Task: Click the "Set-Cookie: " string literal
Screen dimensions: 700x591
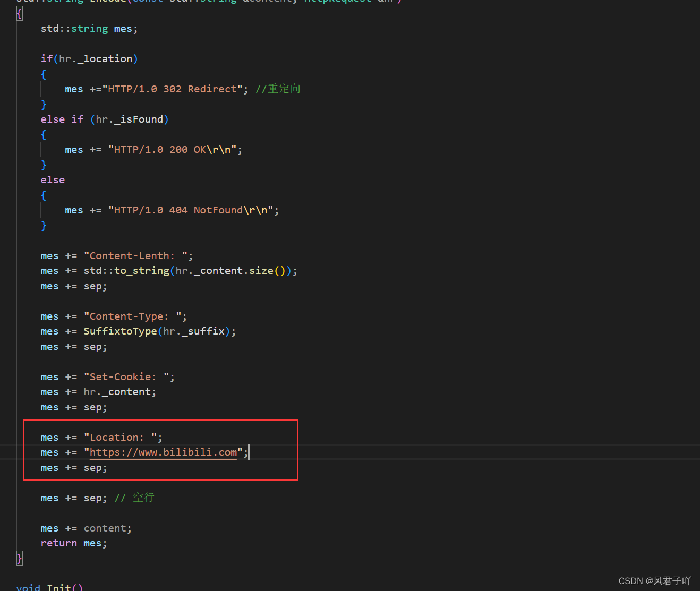Action: (x=126, y=377)
